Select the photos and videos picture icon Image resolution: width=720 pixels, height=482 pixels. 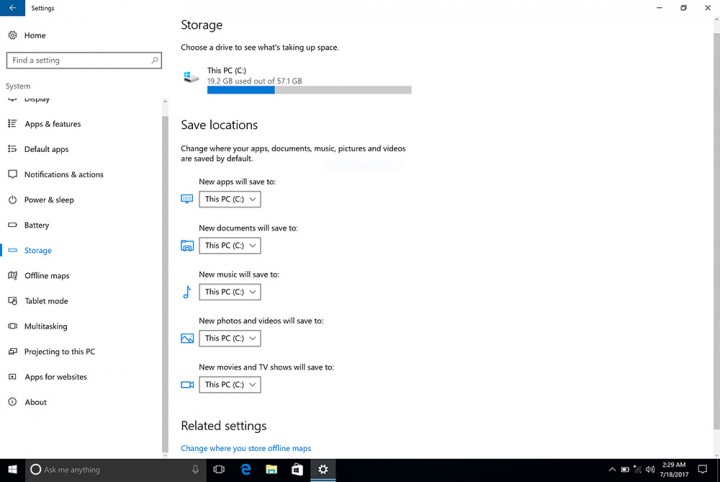coord(187,338)
